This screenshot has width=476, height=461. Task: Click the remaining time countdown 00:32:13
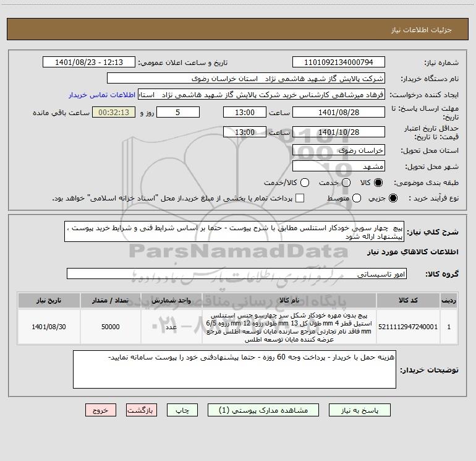[114, 112]
